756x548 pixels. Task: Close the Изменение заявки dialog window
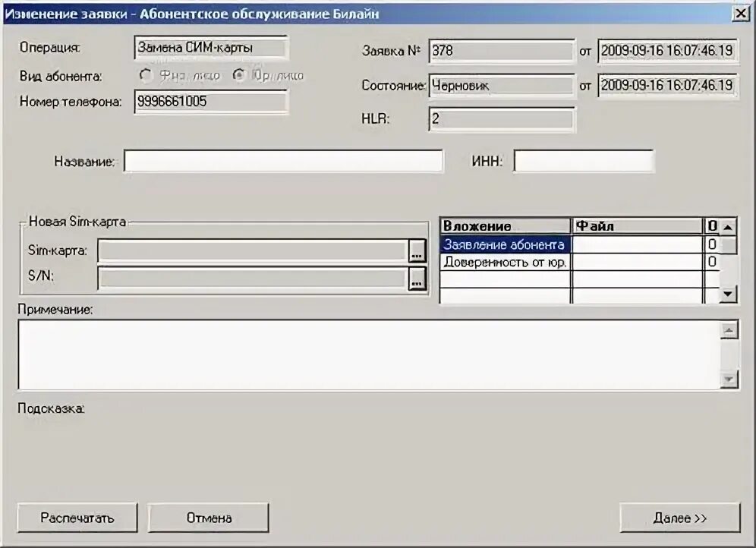[x=741, y=13]
